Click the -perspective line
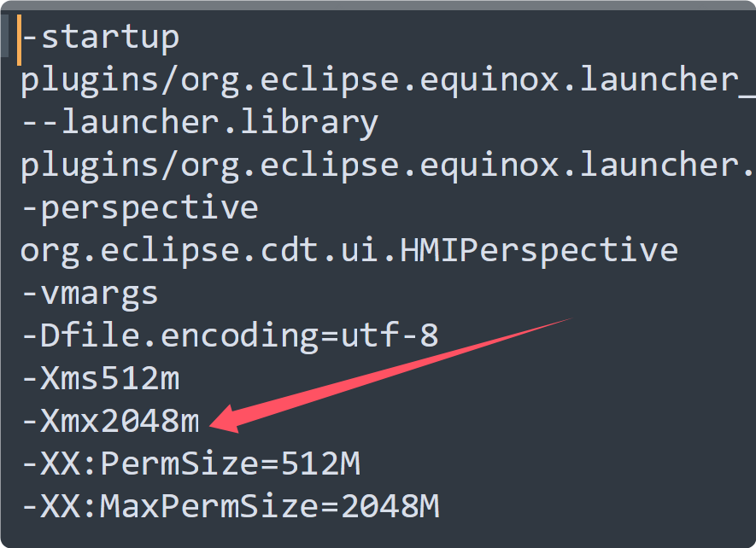The width and height of the screenshot is (756, 548). click(x=140, y=208)
